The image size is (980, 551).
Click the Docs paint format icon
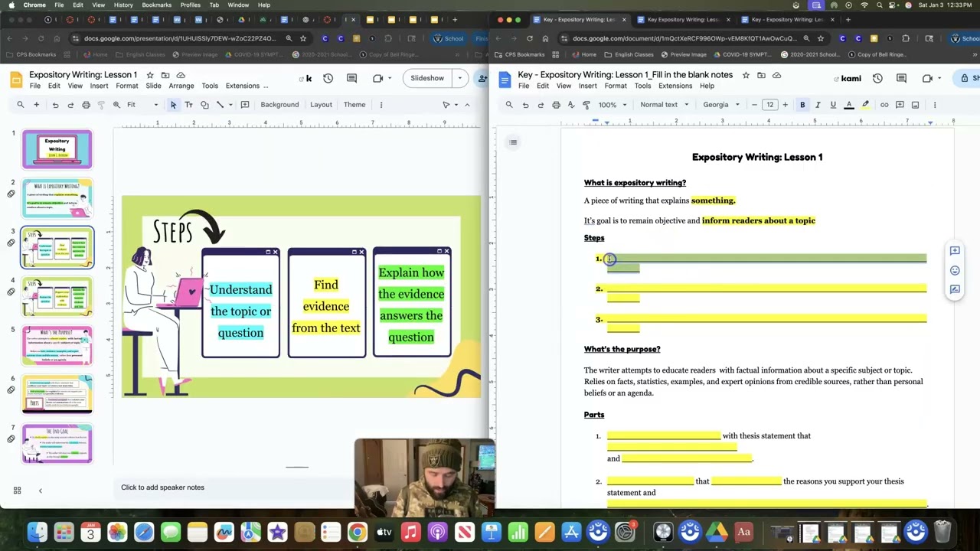point(587,105)
